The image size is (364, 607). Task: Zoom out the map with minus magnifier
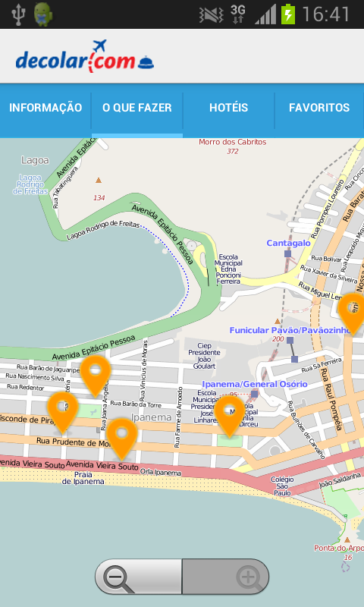click(x=139, y=577)
